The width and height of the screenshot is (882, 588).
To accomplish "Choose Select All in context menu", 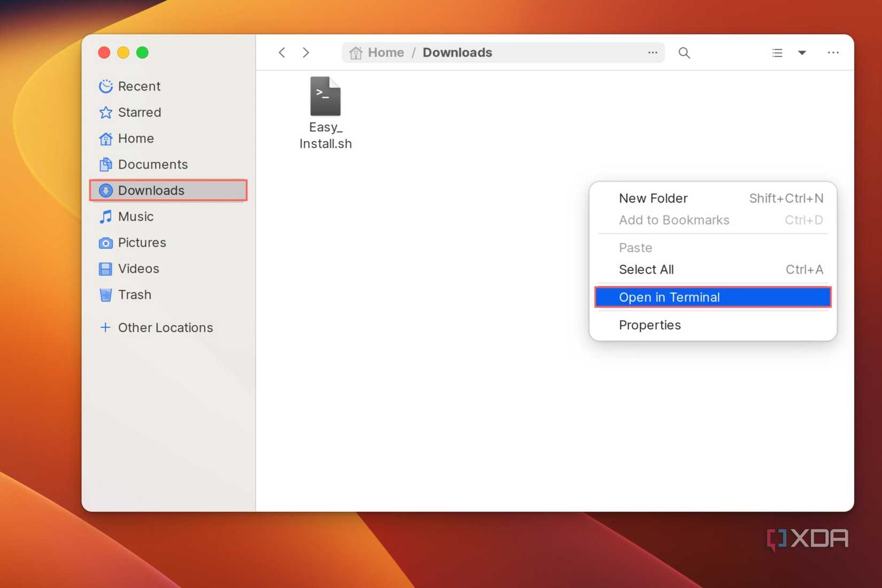I will coord(713,269).
